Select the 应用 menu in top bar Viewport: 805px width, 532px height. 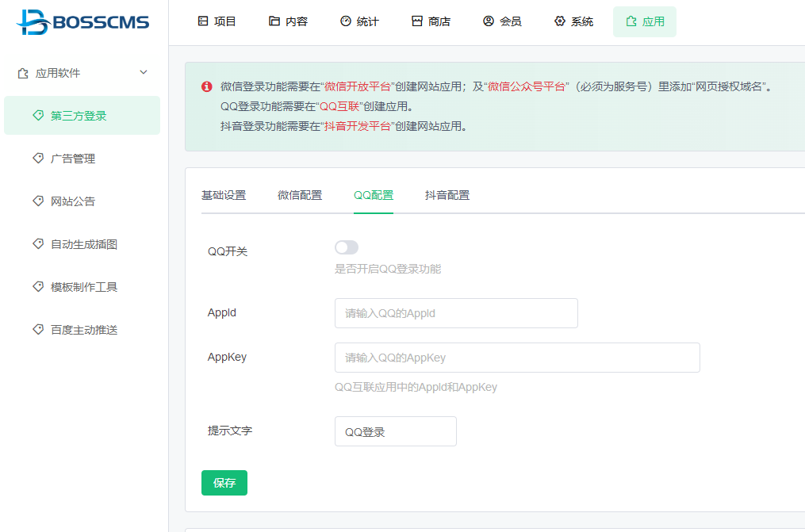[644, 21]
